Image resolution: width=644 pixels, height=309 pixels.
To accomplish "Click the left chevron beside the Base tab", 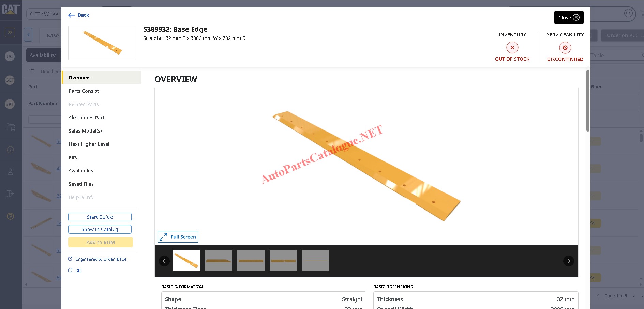I will (28, 35).
